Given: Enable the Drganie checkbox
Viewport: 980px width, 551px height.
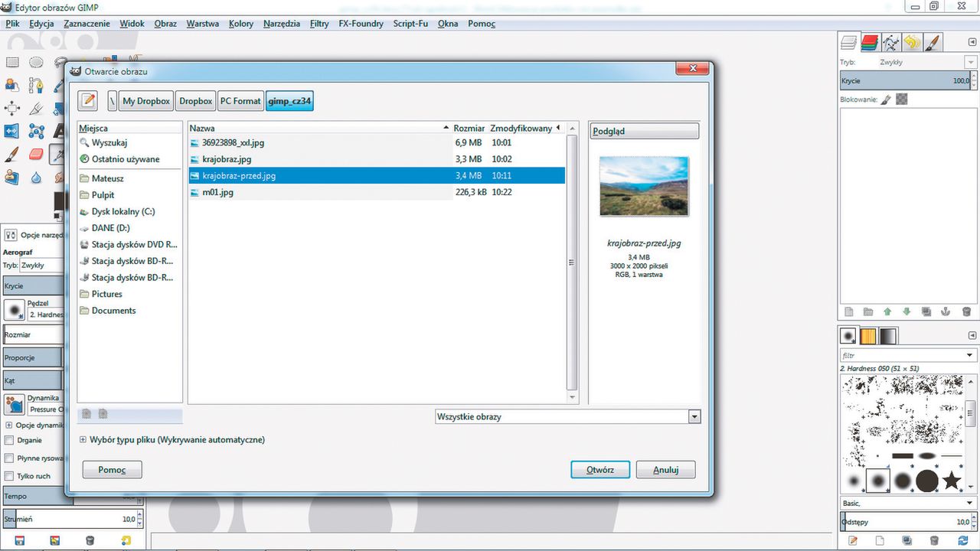Looking at the screenshot, I should [9, 440].
